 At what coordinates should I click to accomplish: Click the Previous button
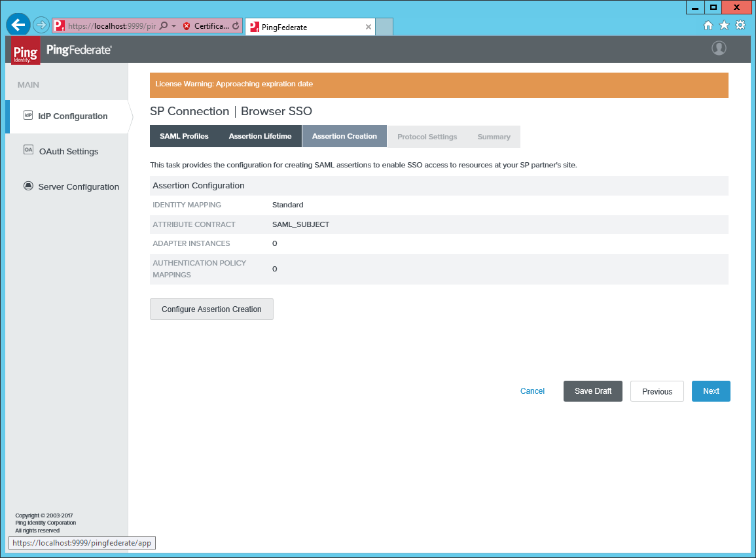(x=657, y=391)
